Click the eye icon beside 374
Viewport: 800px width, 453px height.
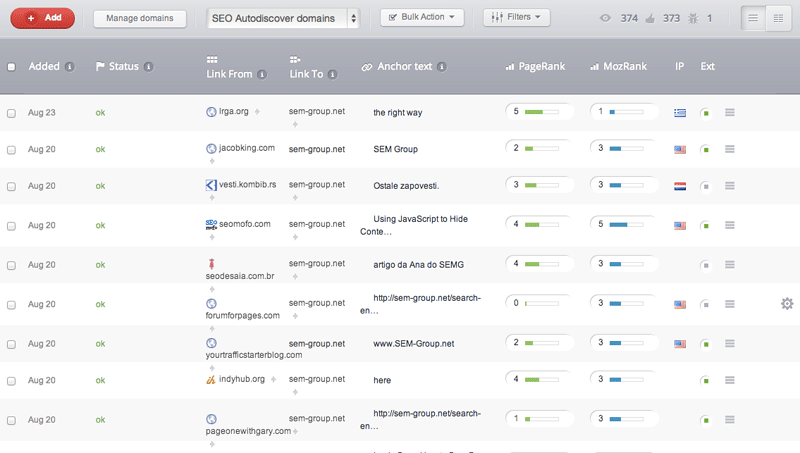604,18
